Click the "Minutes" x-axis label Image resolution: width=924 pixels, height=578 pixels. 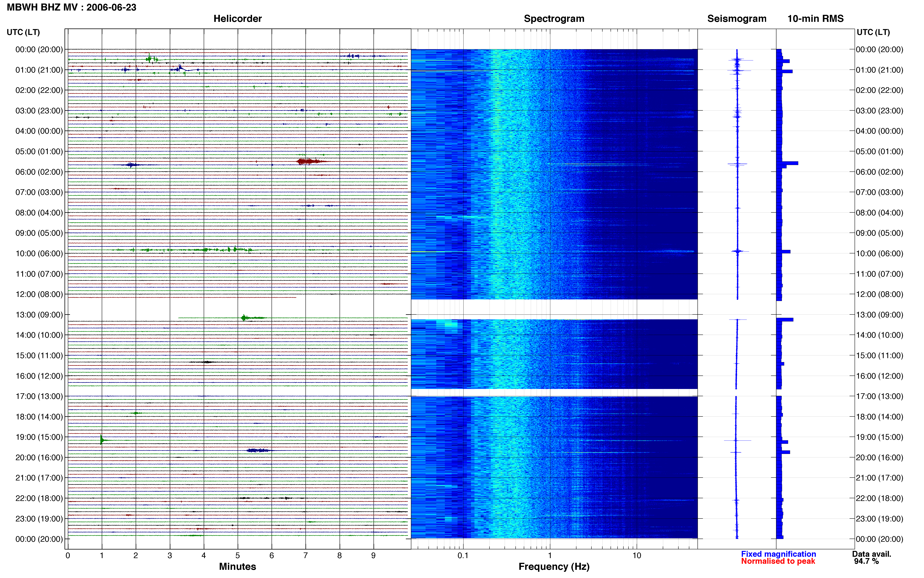[x=238, y=566]
